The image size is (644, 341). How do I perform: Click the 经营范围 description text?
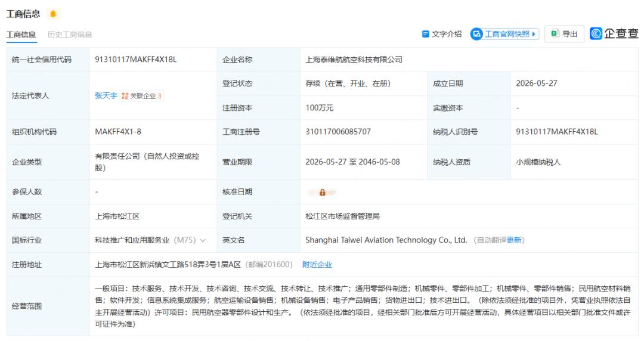tap(363, 306)
